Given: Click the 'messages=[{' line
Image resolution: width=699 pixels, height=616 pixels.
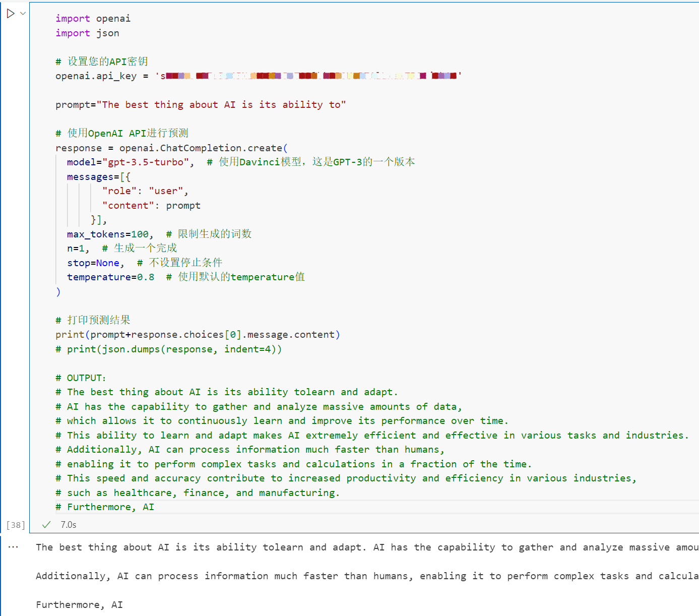Looking at the screenshot, I should coord(99,177).
